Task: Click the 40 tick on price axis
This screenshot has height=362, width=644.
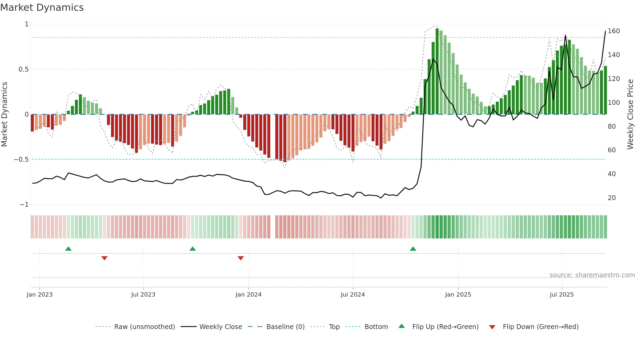Action: click(612, 174)
